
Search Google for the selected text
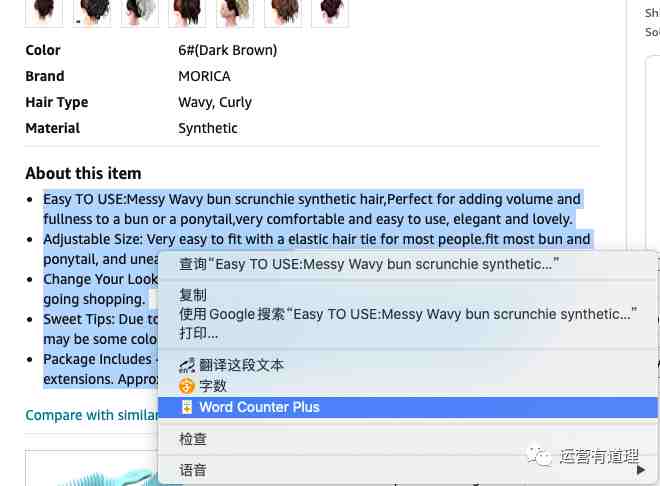click(407, 314)
